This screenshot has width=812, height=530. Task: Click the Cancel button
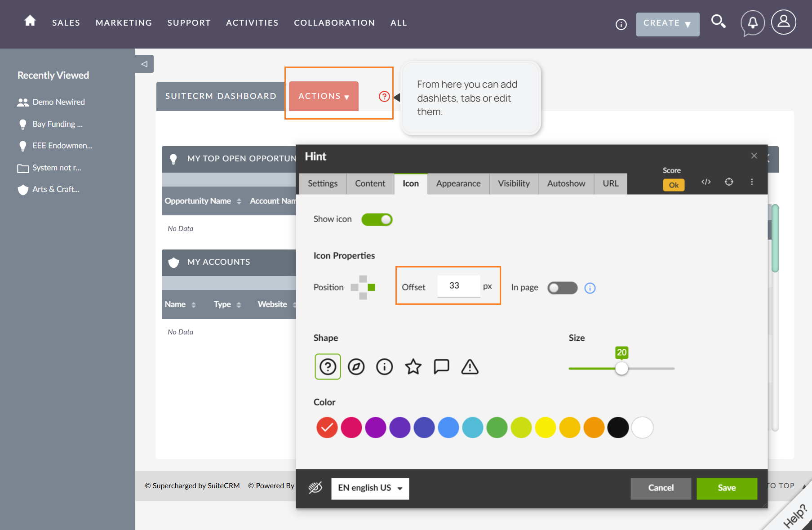tap(661, 488)
